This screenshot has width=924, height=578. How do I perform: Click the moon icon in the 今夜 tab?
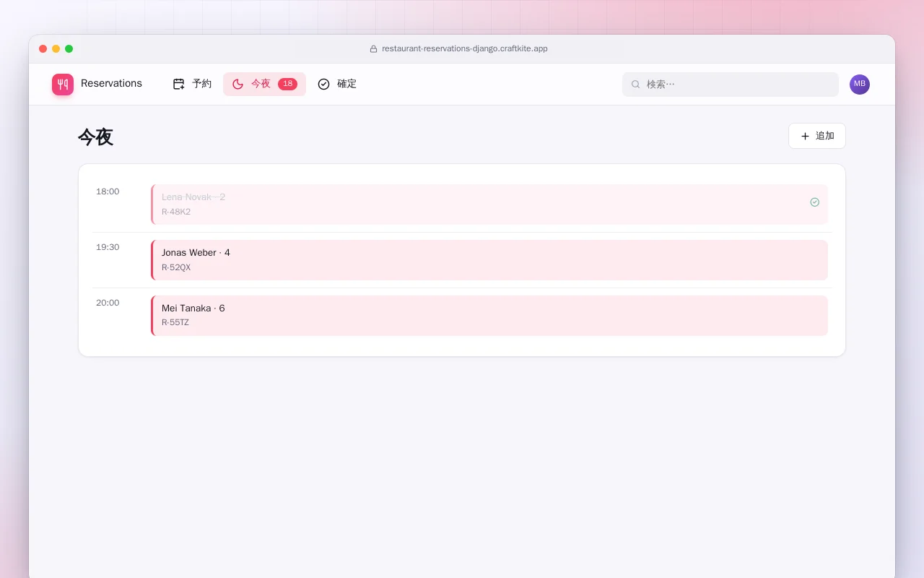pos(237,84)
